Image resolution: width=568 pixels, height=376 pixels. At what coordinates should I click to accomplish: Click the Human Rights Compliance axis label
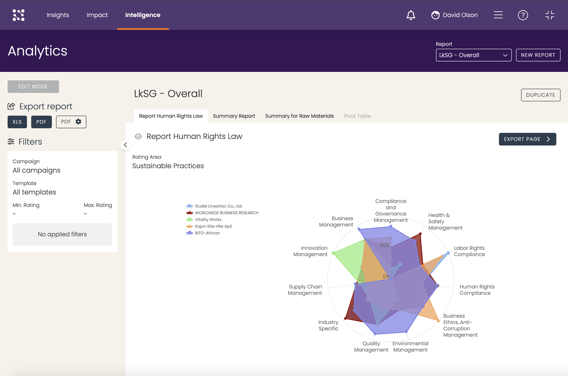coord(477,290)
